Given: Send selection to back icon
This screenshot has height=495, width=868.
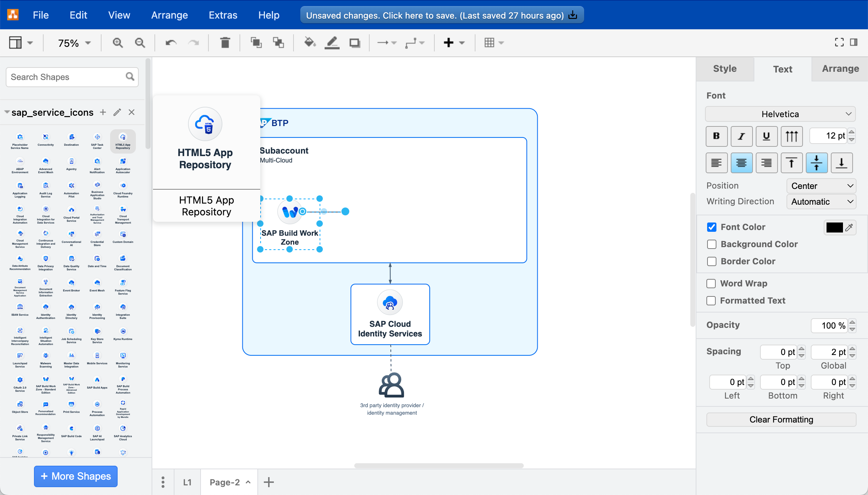Looking at the screenshot, I should click(278, 43).
